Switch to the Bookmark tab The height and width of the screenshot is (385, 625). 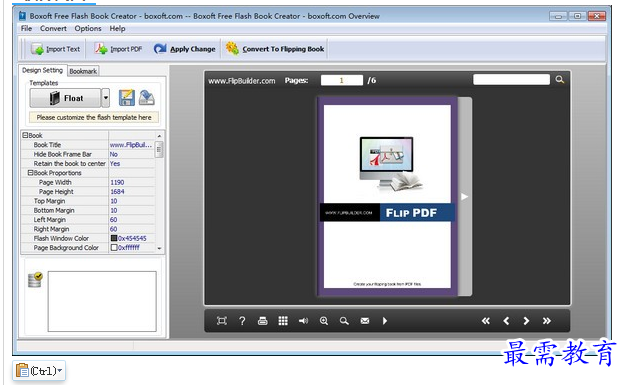(83, 71)
